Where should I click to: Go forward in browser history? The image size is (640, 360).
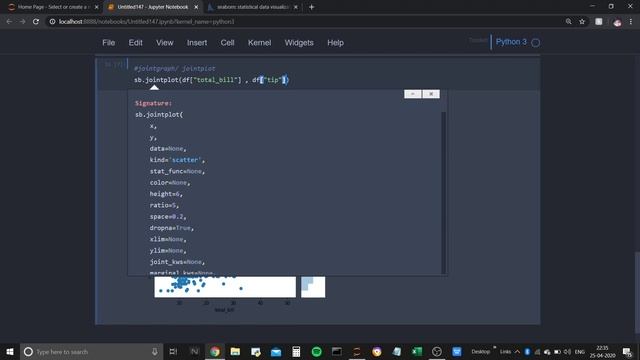tap(22, 21)
